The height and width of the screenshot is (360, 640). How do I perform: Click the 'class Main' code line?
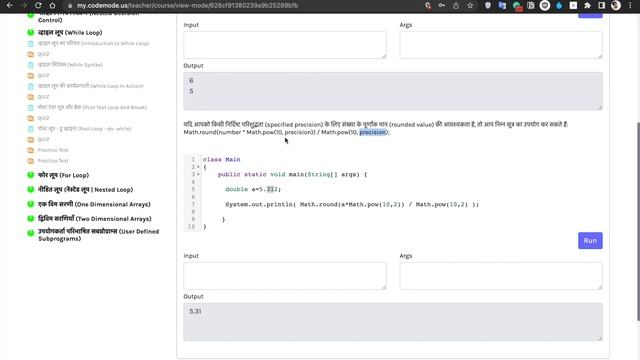(222, 160)
